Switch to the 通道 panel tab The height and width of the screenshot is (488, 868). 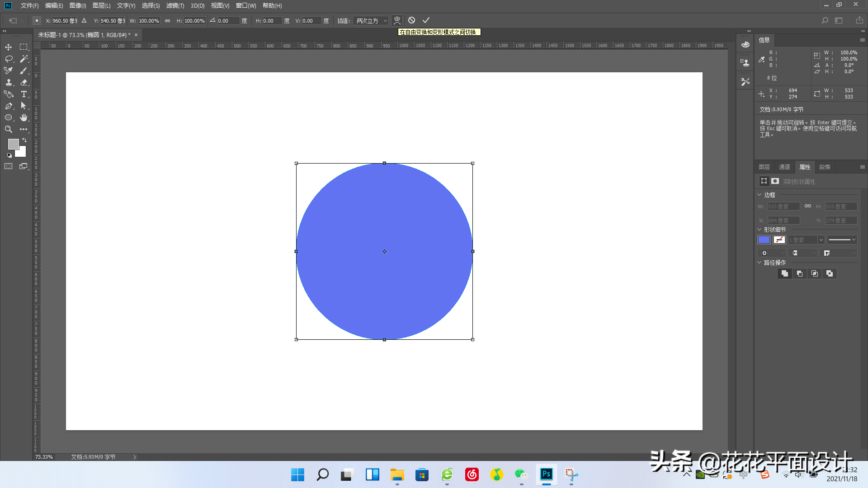tap(784, 167)
